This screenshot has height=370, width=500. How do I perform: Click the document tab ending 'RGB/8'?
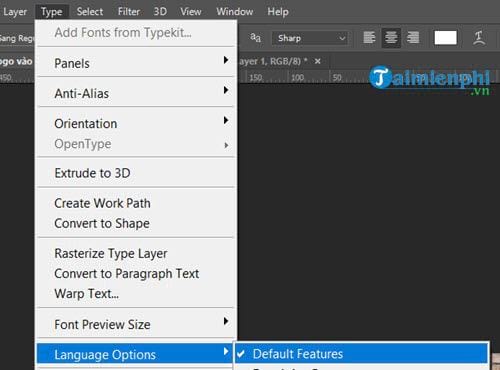(x=273, y=61)
